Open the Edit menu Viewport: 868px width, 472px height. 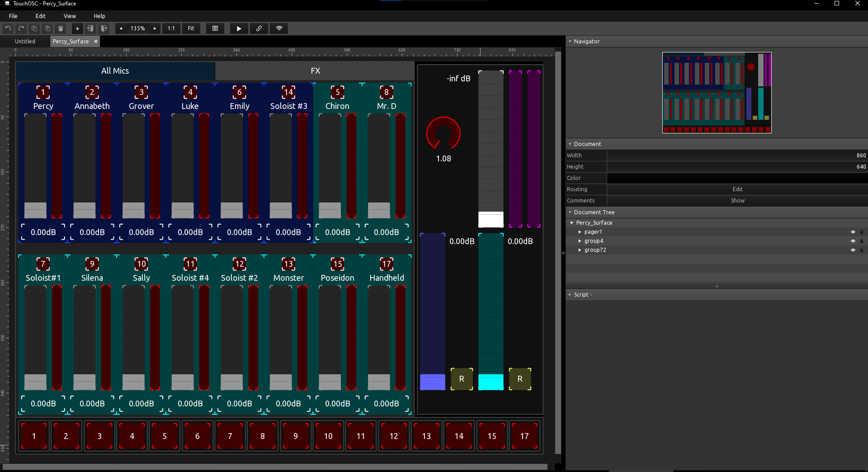pos(41,16)
